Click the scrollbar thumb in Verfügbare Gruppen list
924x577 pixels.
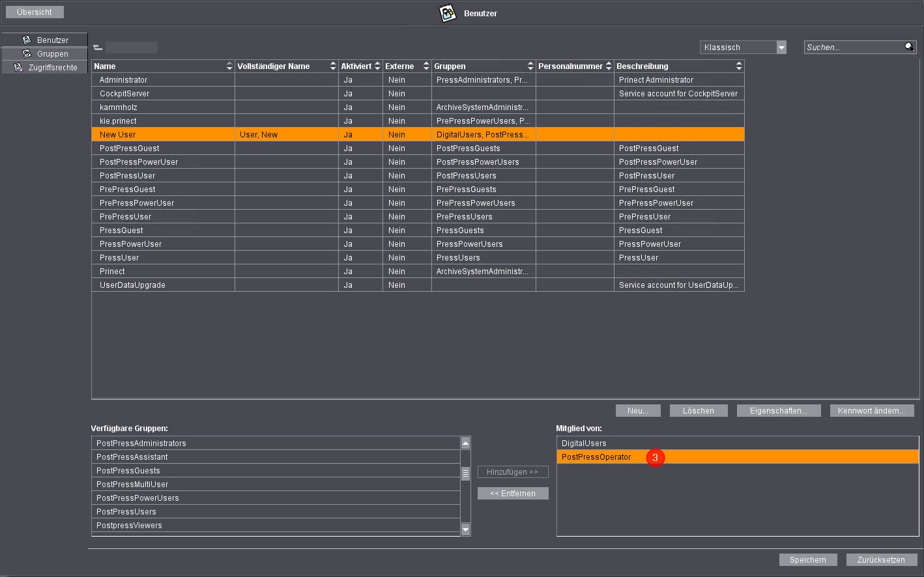point(465,473)
